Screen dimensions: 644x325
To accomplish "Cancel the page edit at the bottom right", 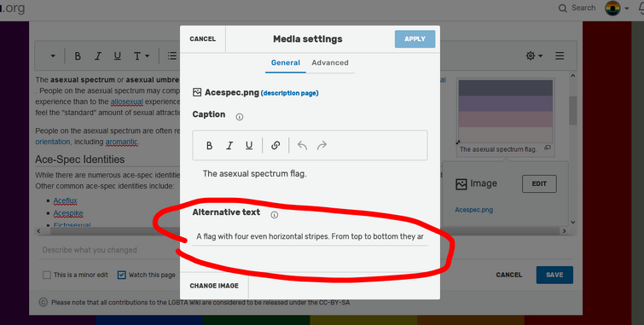I will click(x=509, y=275).
